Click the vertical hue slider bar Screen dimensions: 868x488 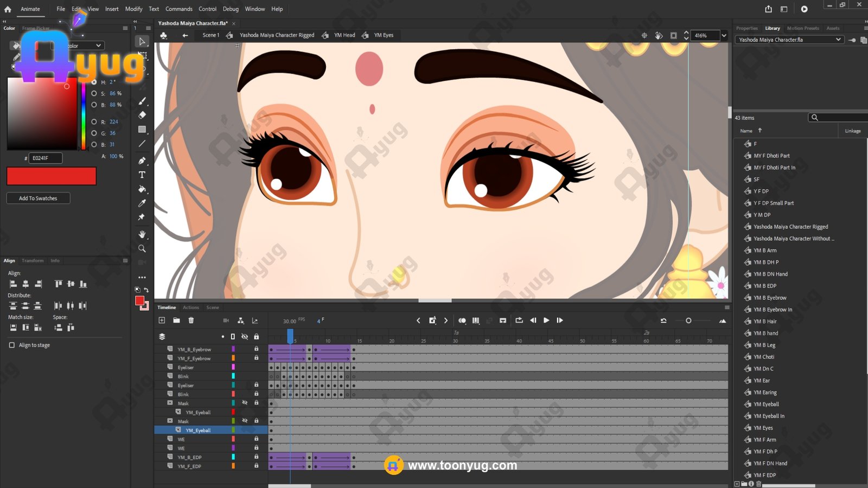coord(83,113)
